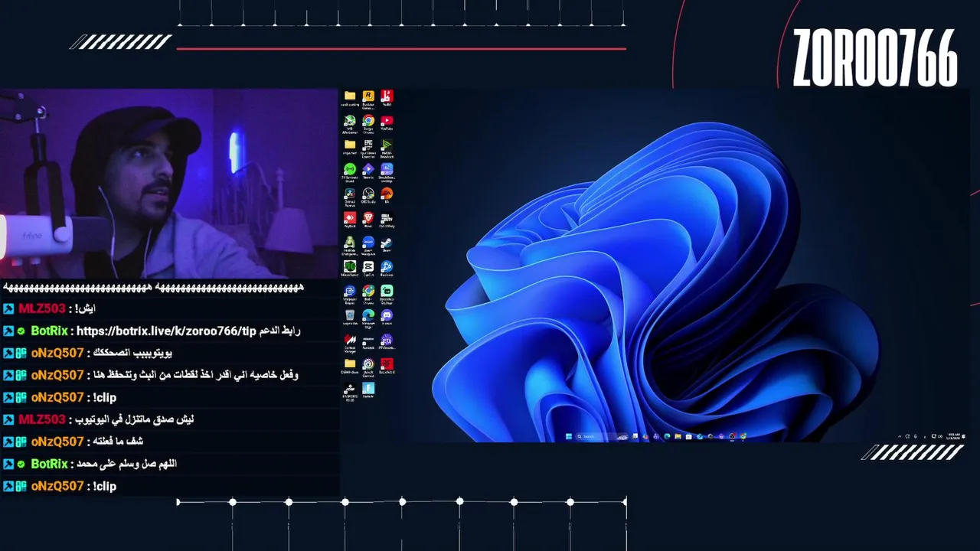Open the YouTube desktop shortcut

[x=387, y=123]
